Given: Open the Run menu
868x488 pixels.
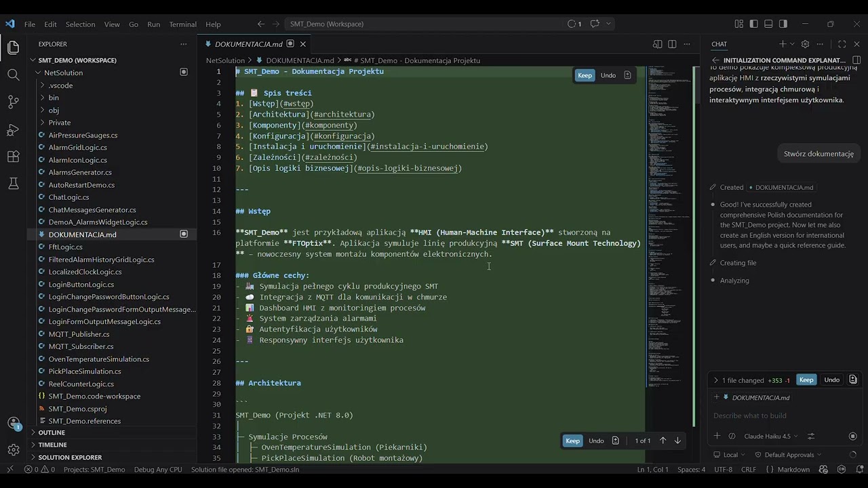Looking at the screenshot, I should click(154, 24).
